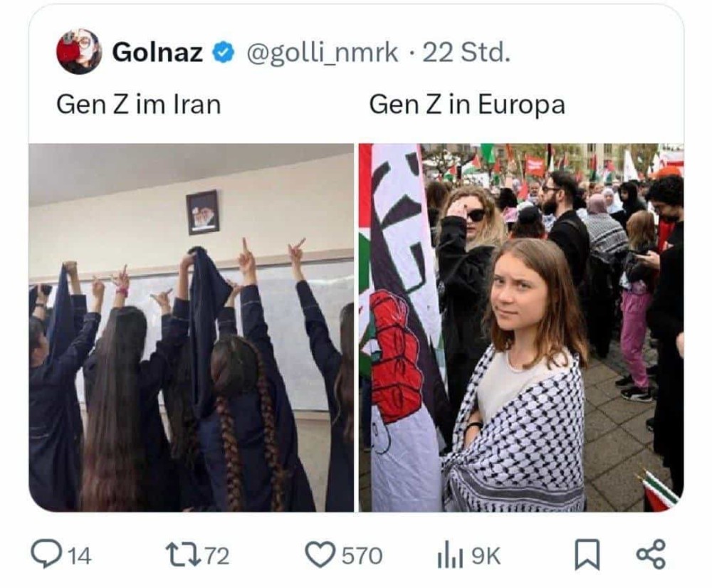Enlarge the right protest crowd photo
The width and height of the screenshot is (712, 588).
tap(521, 327)
